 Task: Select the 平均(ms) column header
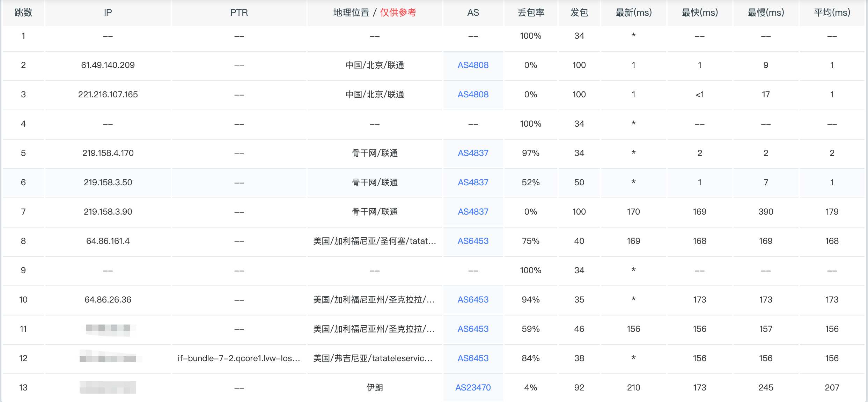(832, 13)
